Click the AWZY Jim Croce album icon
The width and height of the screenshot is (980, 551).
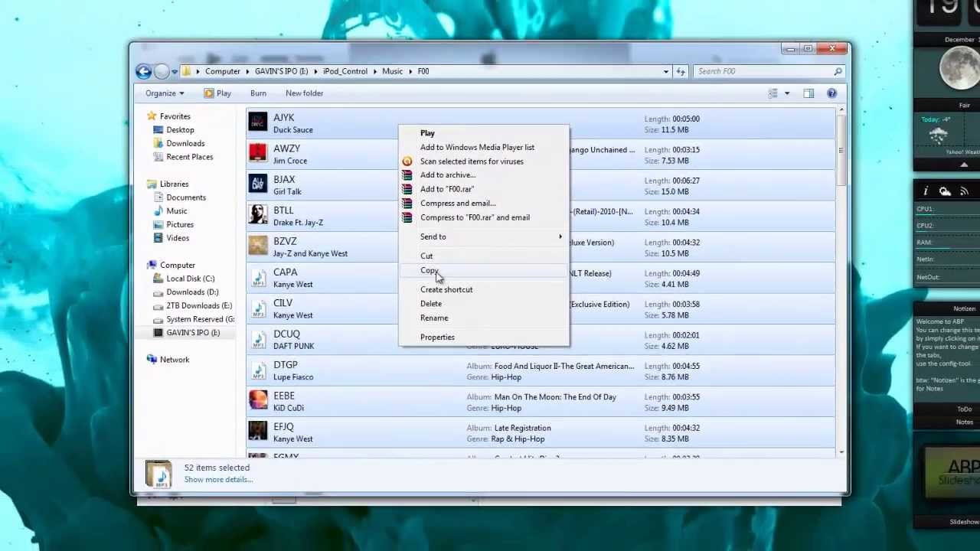pyautogui.click(x=258, y=154)
